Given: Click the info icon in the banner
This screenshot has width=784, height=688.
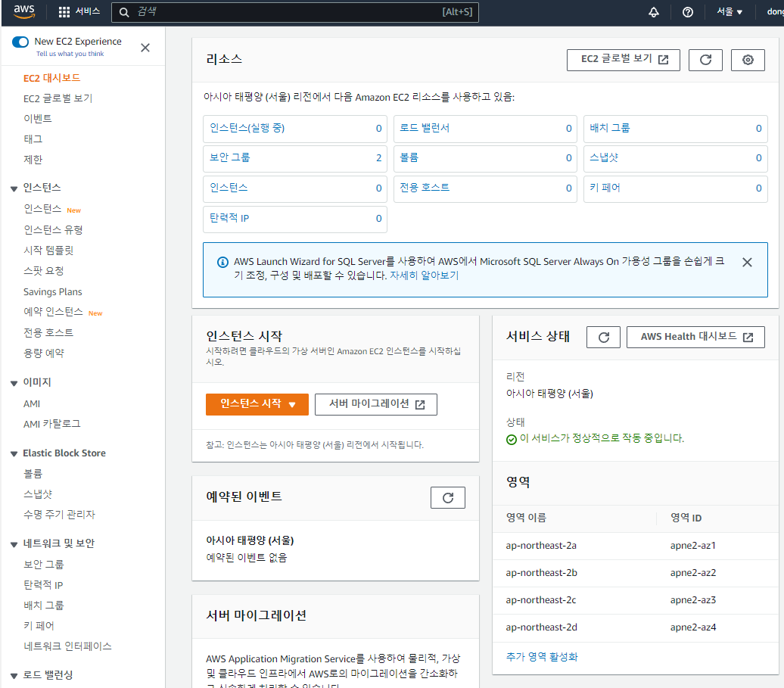Looking at the screenshot, I should click(223, 262).
